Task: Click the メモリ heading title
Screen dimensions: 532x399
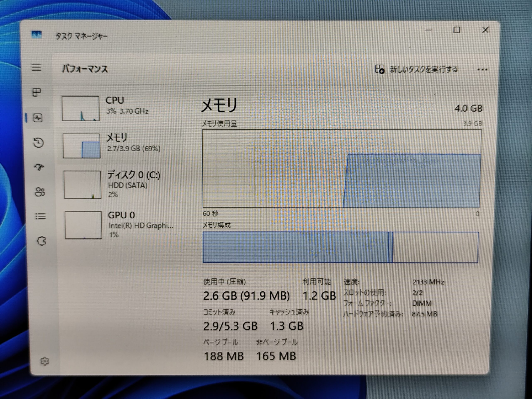Action: click(x=219, y=105)
